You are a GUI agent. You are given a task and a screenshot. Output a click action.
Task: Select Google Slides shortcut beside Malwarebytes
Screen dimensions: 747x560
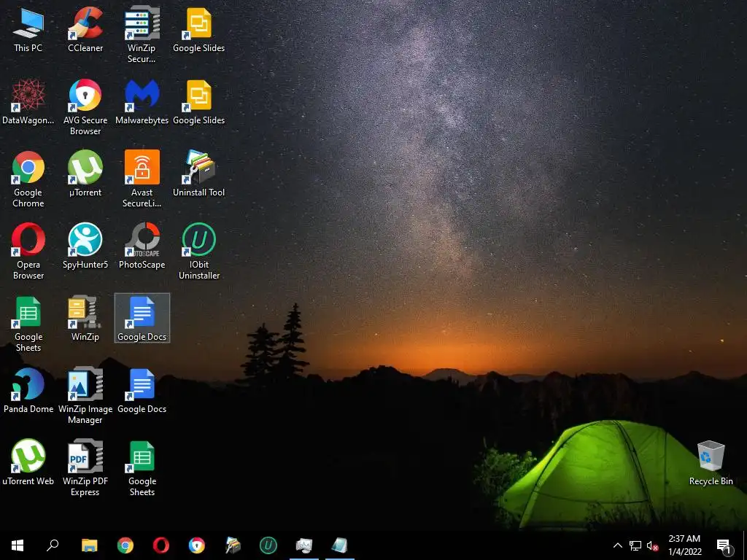click(198, 102)
